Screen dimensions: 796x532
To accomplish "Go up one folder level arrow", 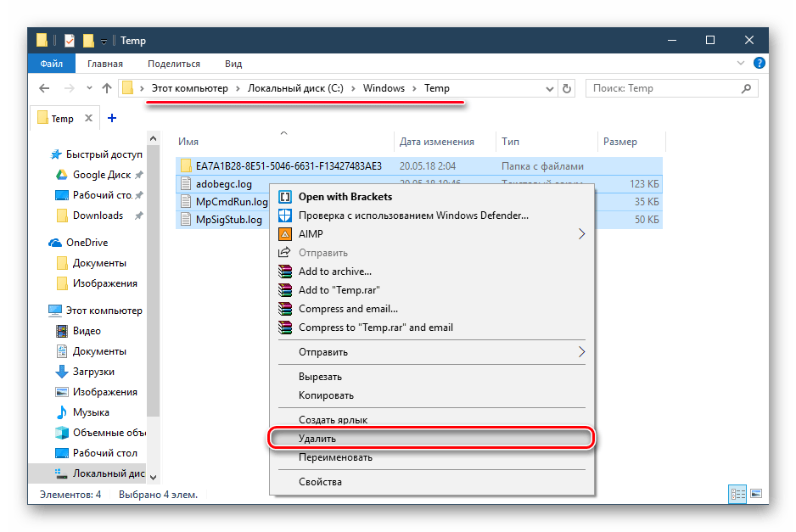I will tap(107, 88).
